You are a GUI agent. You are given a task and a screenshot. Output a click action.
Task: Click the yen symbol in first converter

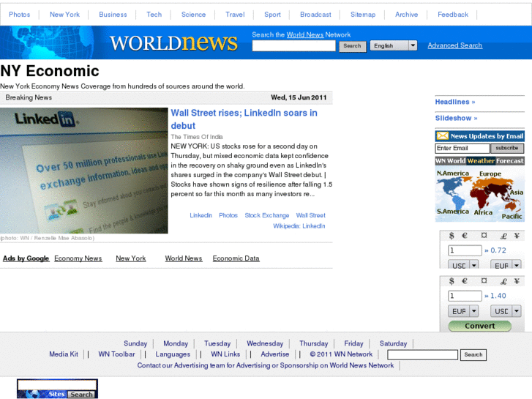517,236
